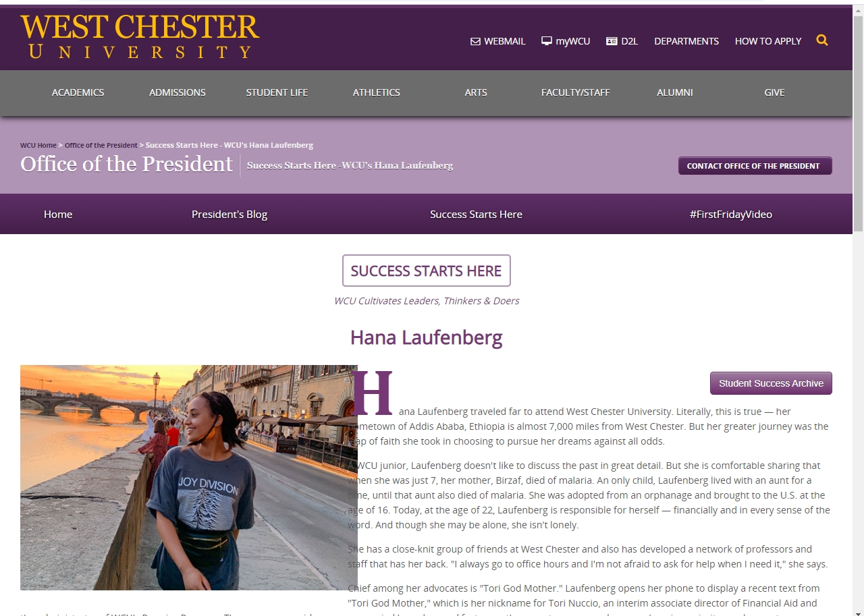
Task: Click the GIVE navigation item
Action: (774, 92)
